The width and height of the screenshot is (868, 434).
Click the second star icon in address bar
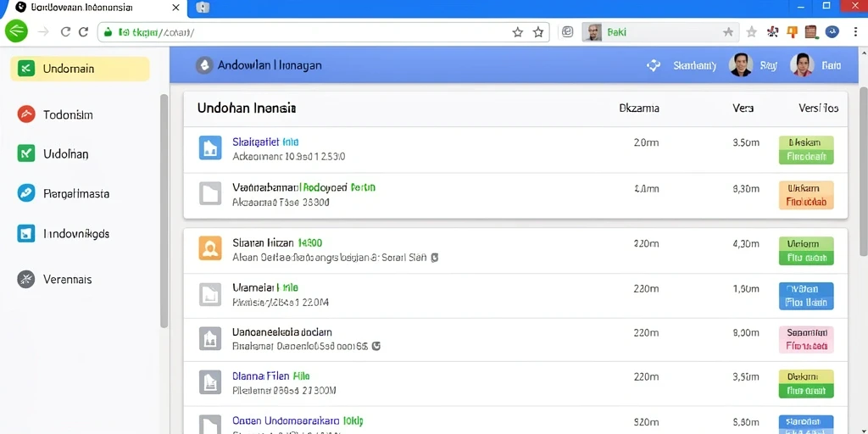tap(538, 32)
